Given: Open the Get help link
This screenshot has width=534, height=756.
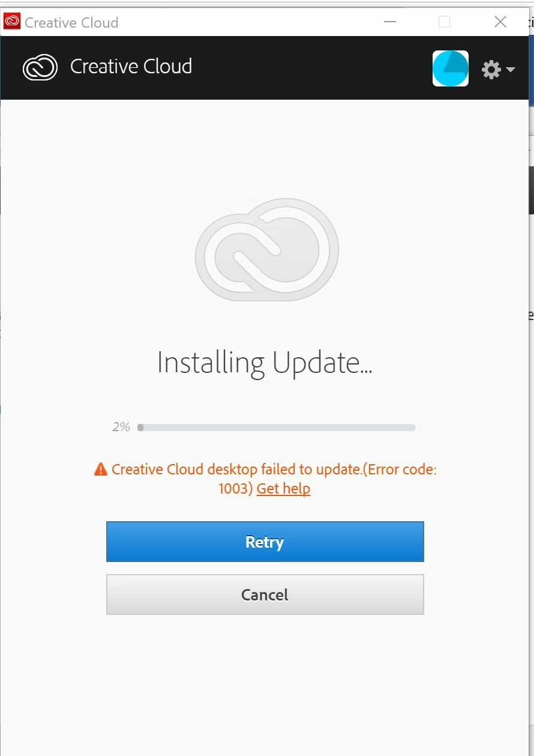Looking at the screenshot, I should point(283,488).
